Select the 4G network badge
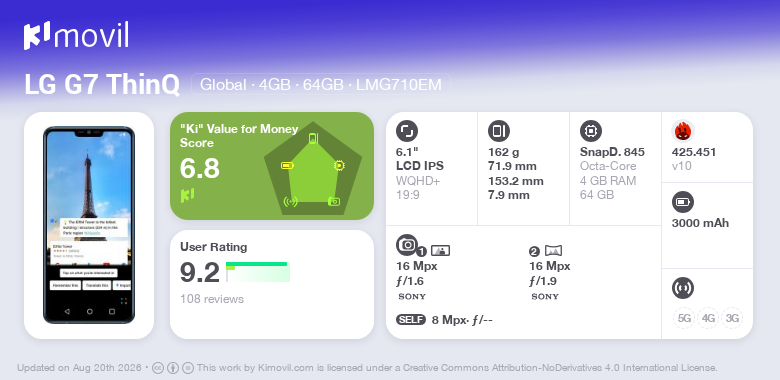Image resolution: width=780 pixels, height=380 pixels. (708, 318)
